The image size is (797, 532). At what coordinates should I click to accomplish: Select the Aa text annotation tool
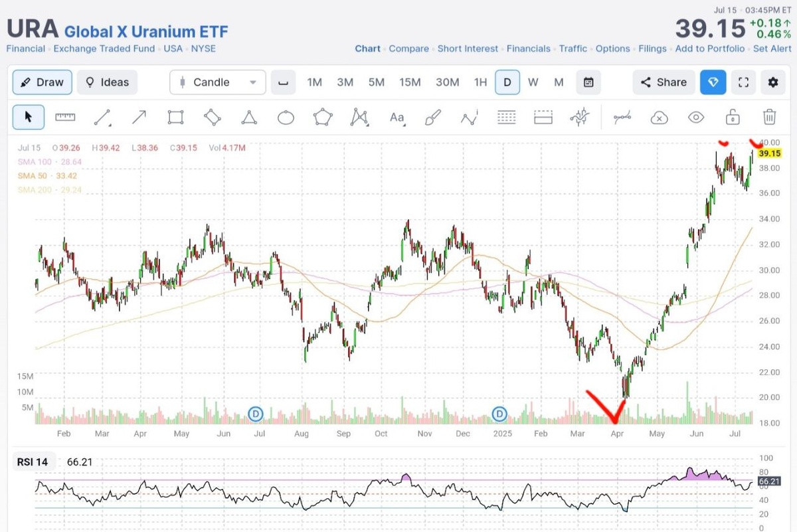pyautogui.click(x=397, y=118)
